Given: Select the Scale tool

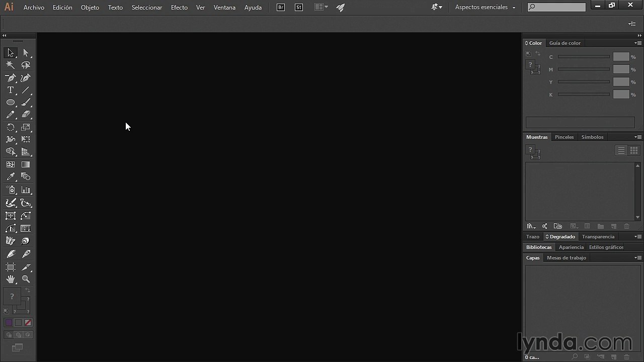Looking at the screenshot, I should tap(26, 127).
